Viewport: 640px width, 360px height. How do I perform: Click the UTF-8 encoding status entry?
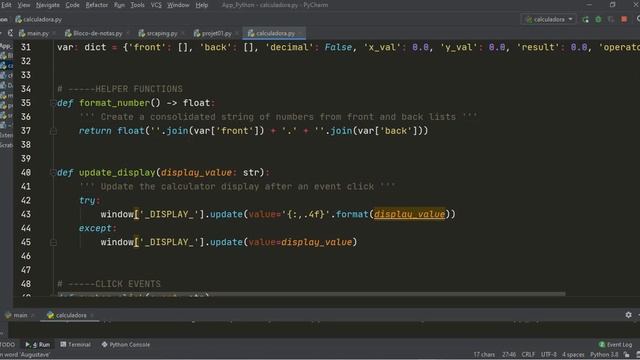pos(548,355)
